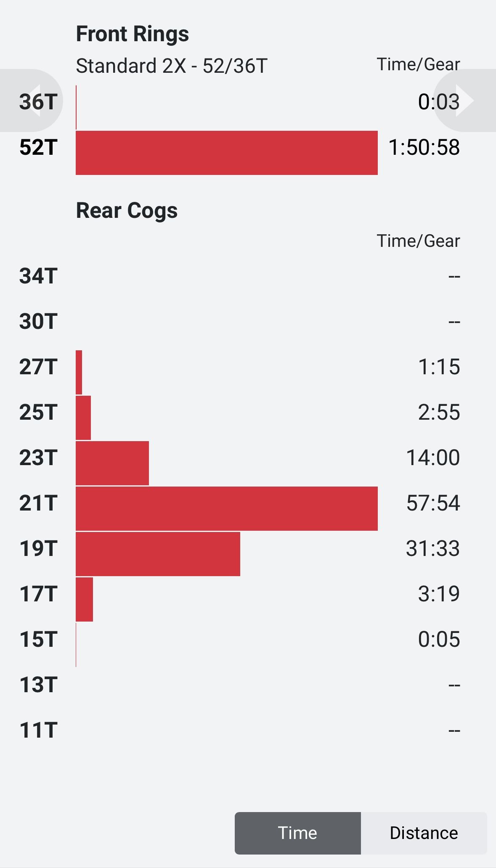Tap the Standard 2X - 52/36T label
The image size is (496, 868).
[x=172, y=66]
